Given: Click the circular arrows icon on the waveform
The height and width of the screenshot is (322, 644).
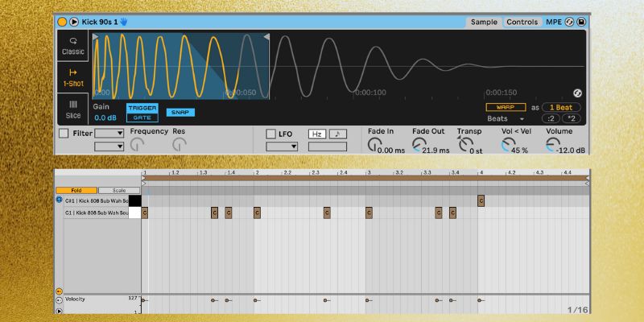Looking at the screenshot, I should (577, 93).
